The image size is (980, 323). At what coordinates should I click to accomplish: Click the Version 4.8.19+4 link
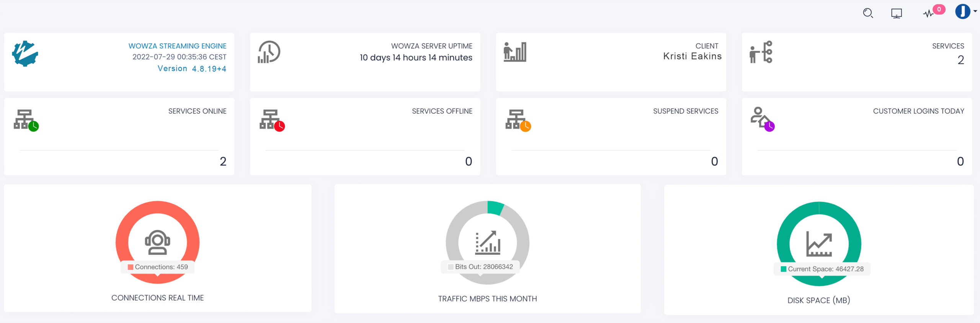tap(192, 69)
